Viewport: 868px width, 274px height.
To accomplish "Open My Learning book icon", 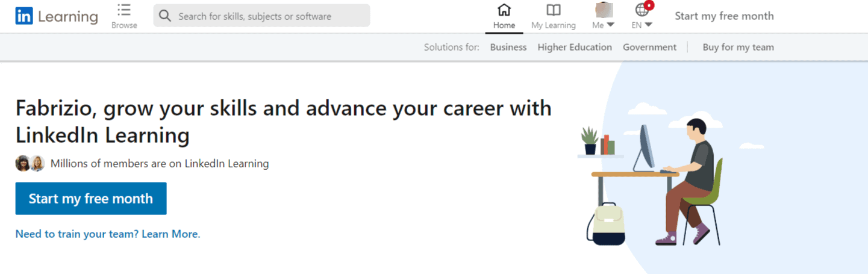I will tap(553, 10).
